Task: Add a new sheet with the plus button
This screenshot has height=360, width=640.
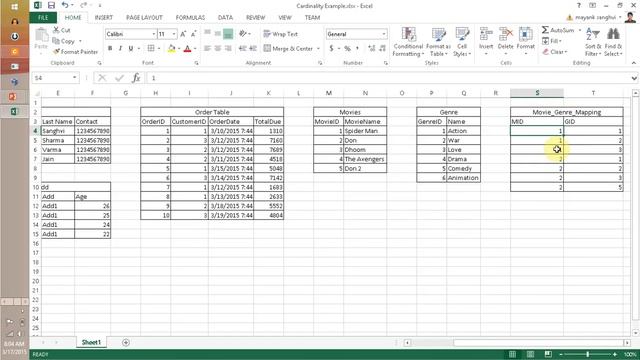Action: tap(126, 342)
